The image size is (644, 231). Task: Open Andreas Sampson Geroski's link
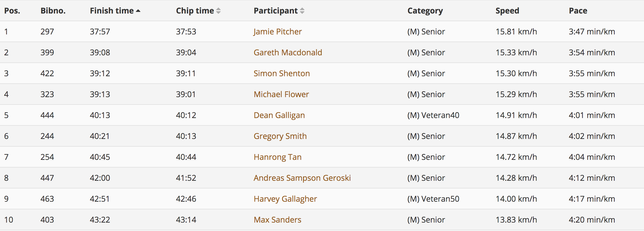[x=302, y=178]
